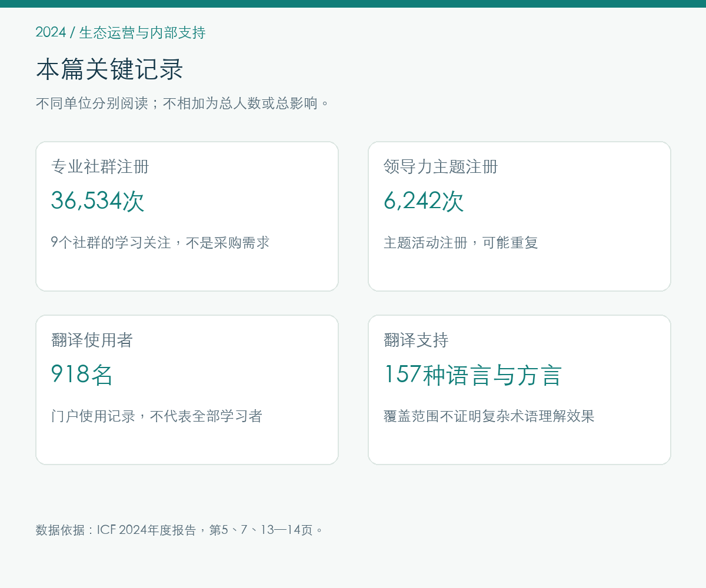Viewport: 706px width, 588px height.
Task: Click the card title '专业社群注册'
Action: click(x=100, y=167)
